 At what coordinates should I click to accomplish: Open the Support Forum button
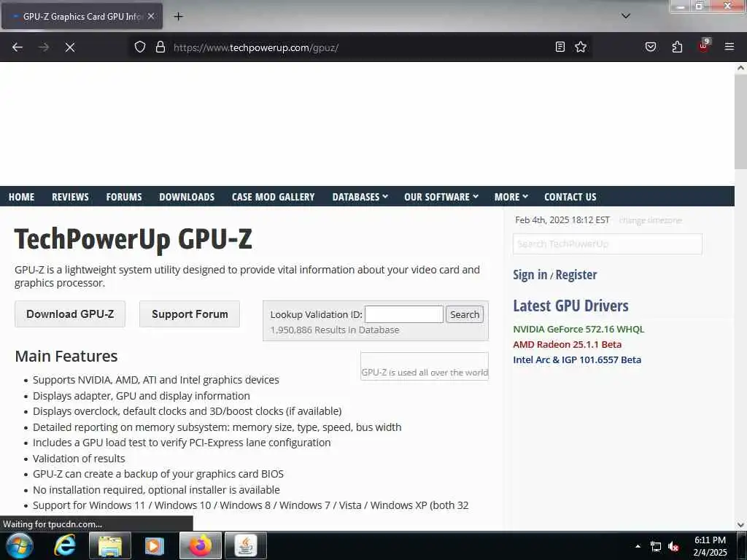[x=190, y=314]
